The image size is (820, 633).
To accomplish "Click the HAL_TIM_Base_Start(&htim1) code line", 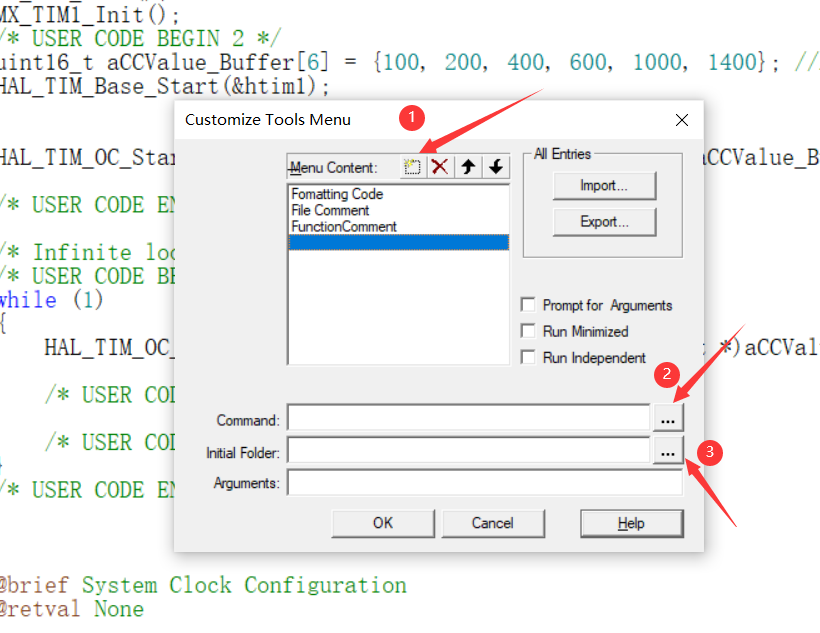I will coord(164,86).
